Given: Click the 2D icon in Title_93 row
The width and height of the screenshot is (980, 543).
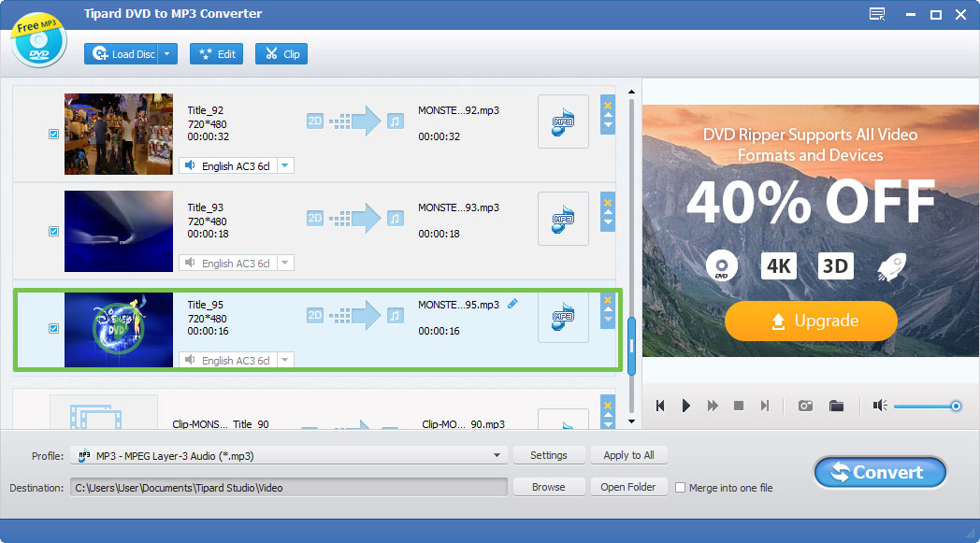Looking at the screenshot, I should pyautogui.click(x=315, y=218).
